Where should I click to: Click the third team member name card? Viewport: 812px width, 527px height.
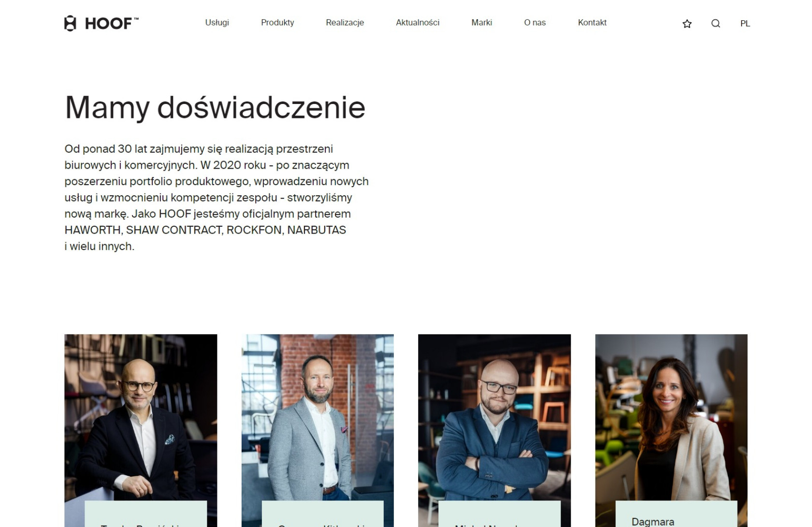pyautogui.click(x=499, y=514)
